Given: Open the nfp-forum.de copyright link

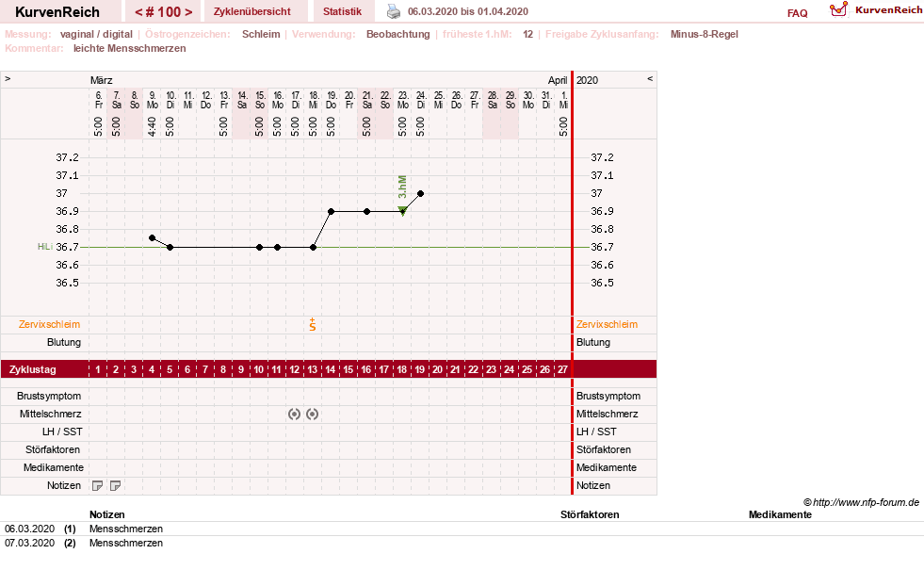Looking at the screenshot, I should tap(862, 503).
